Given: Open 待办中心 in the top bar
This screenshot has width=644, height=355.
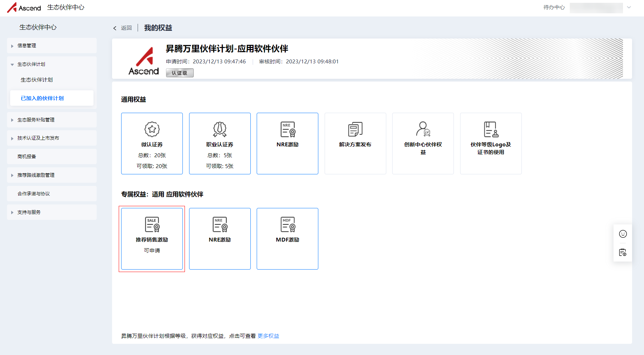Looking at the screenshot, I should click(x=554, y=7).
